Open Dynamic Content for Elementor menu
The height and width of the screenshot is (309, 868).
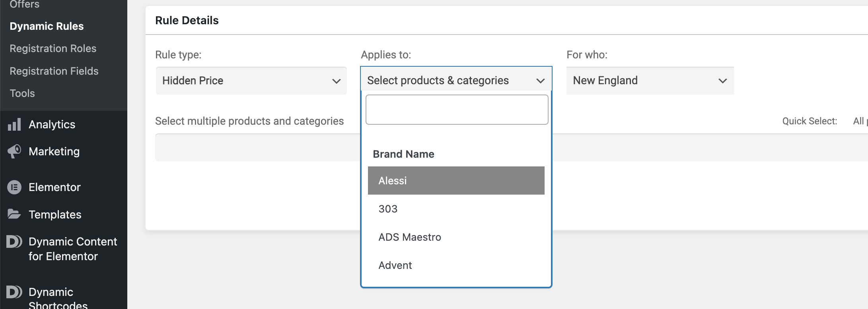point(73,249)
